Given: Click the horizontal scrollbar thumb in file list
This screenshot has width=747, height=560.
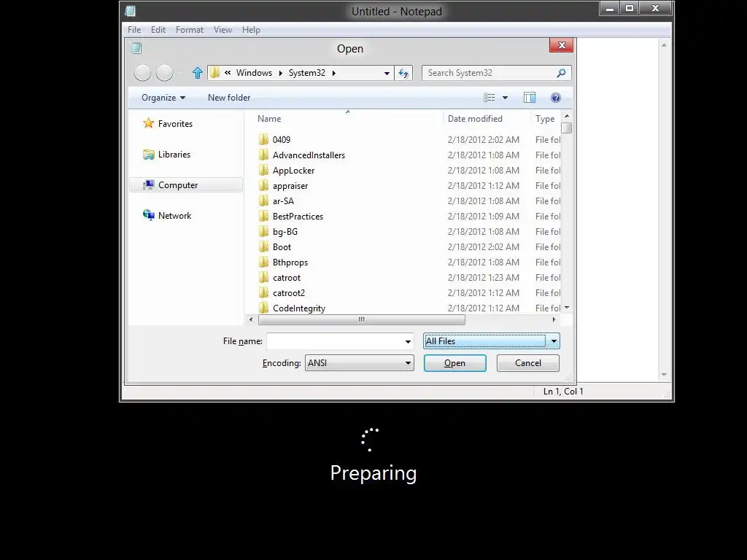Looking at the screenshot, I should tap(362, 319).
